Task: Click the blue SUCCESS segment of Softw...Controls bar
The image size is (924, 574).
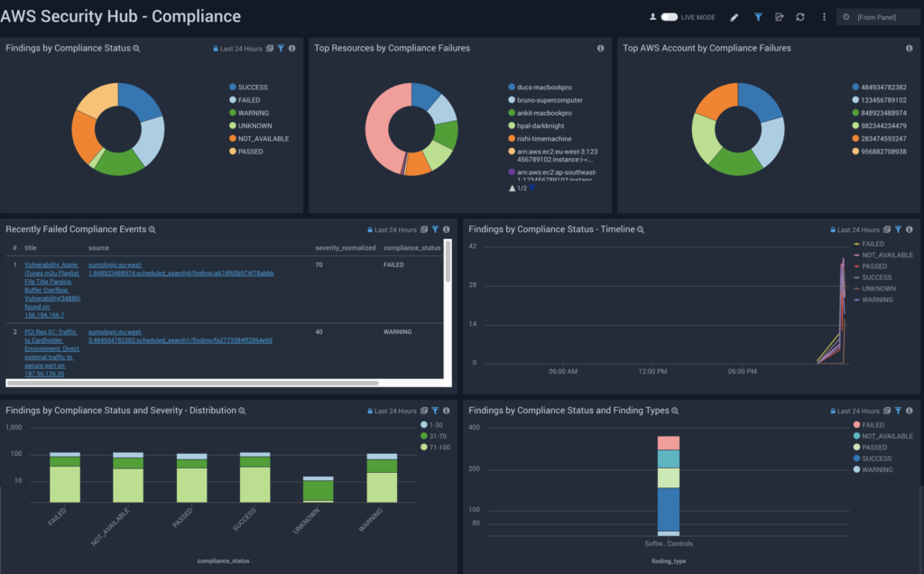Action: pos(669,509)
